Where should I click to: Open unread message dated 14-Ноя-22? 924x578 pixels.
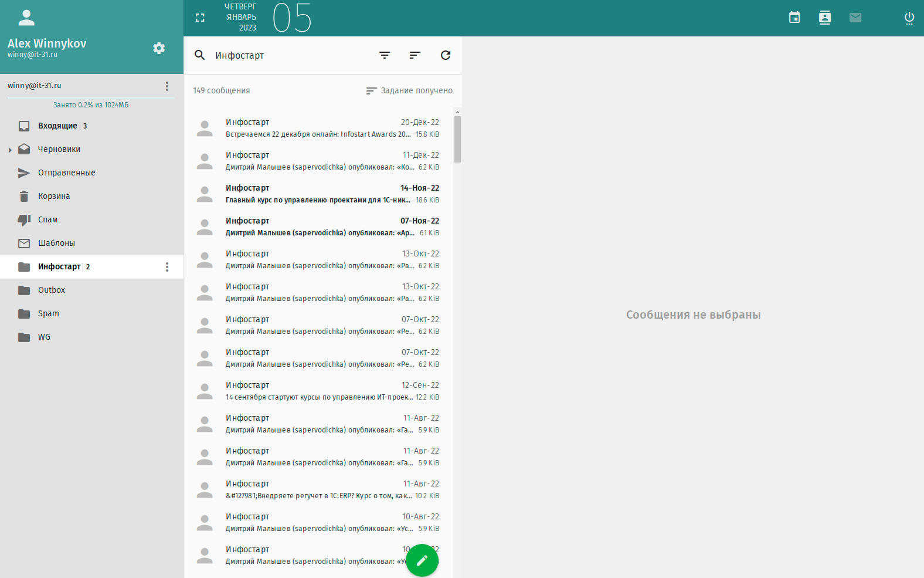pyautogui.click(x=318, y=194)
